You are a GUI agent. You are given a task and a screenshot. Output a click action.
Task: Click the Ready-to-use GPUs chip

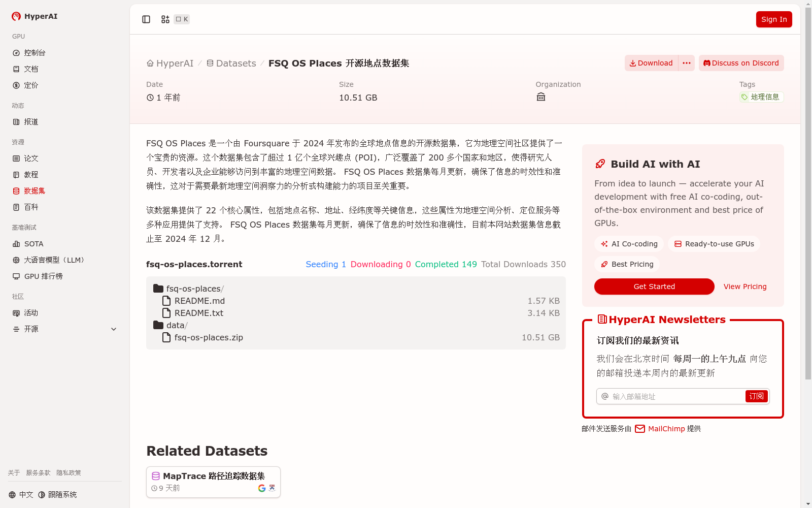(714, 244)
